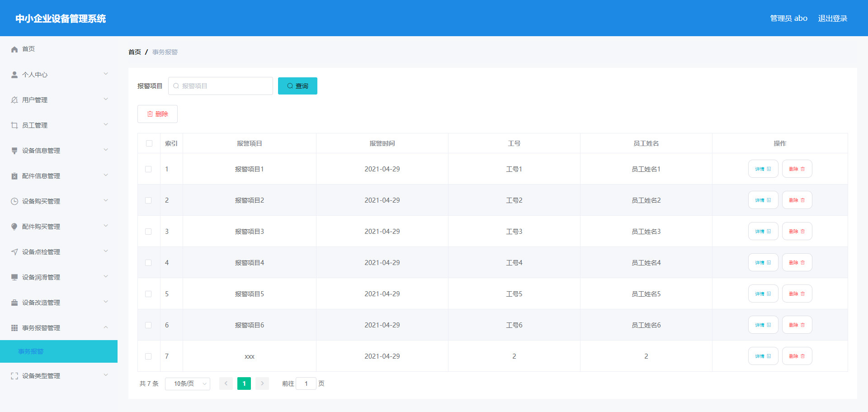868x412 pixels.
Task: Click 管理员 abo user label
Action: pyautogui.click(x=789, y=19)
